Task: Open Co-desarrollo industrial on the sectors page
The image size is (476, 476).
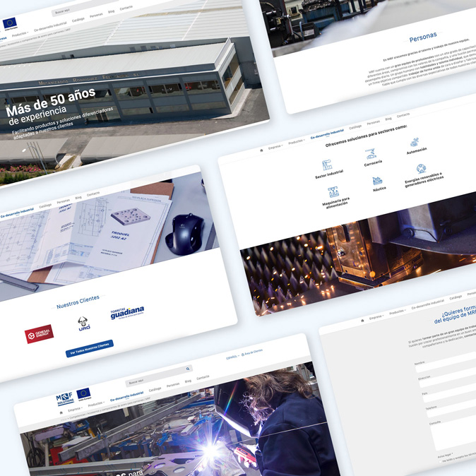Action: click(x=327, y=133)
